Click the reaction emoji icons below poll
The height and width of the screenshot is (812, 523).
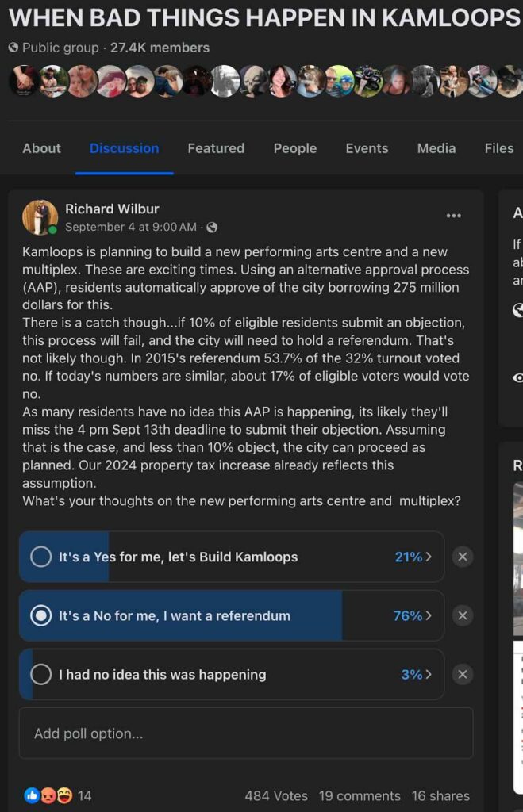[x=48, y=795]
